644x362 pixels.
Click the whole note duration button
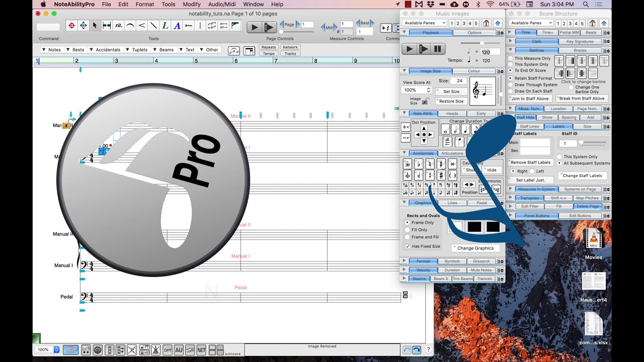[446, 130]
